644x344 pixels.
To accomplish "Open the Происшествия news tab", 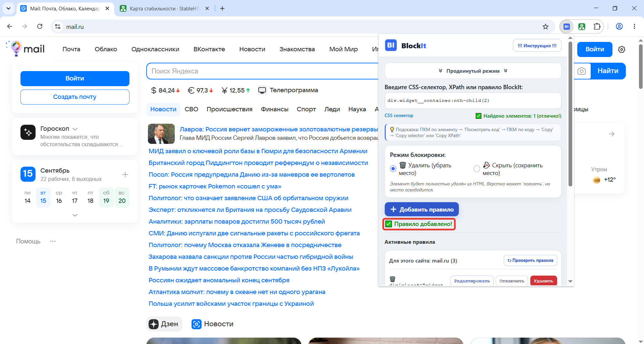I will click(x=229, y=109).
